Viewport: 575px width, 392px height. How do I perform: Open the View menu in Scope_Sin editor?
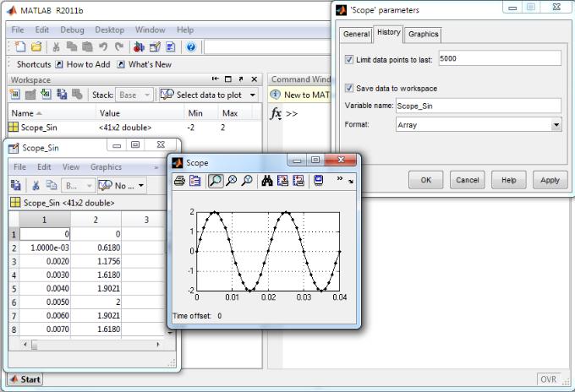(70, 167)
